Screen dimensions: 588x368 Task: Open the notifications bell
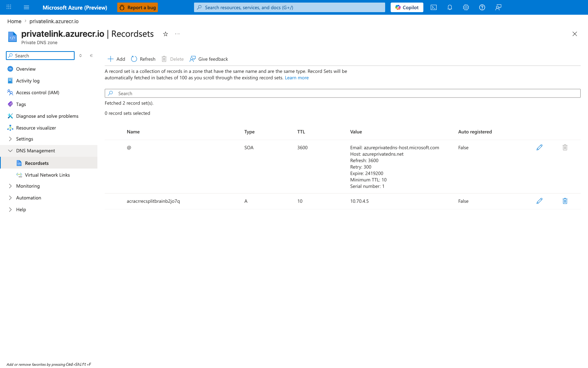coord(450,7)
